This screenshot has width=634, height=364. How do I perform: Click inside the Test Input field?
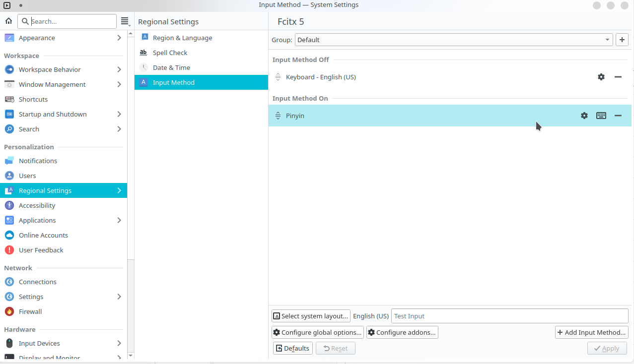tap(509, 316)
